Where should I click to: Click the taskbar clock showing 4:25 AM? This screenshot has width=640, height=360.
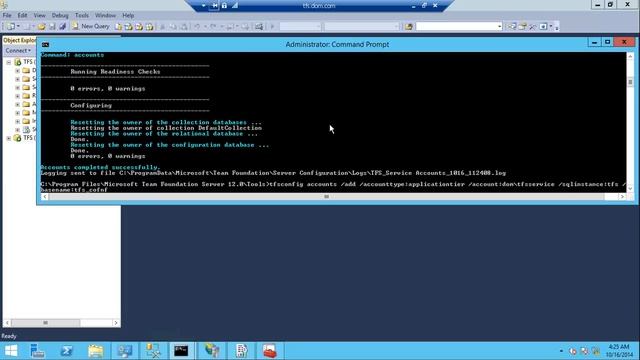point(619,351)
